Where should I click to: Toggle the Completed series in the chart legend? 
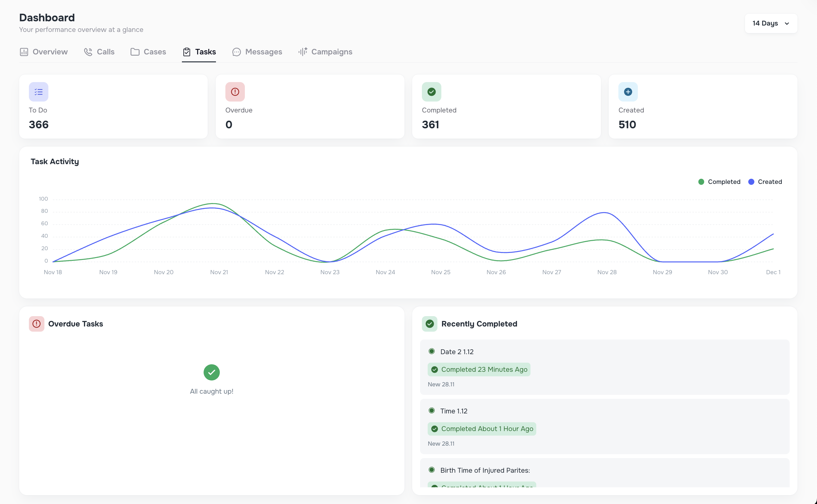[x=724, y=182]
